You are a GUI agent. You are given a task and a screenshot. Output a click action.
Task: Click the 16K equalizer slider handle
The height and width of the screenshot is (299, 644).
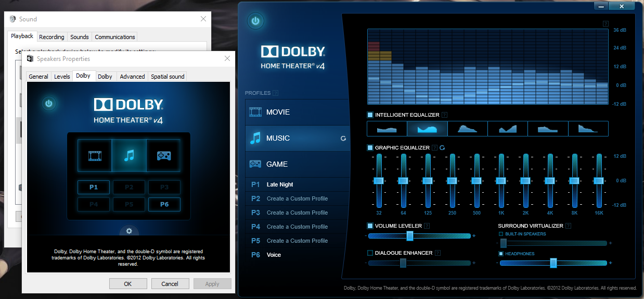[x=599, y=180]
